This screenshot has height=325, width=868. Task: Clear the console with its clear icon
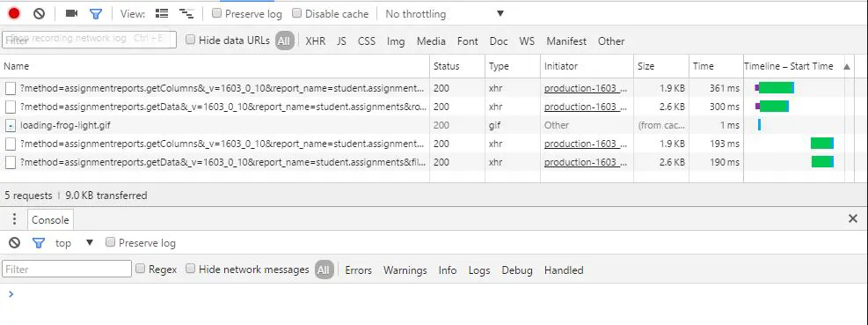pos(14,243)
